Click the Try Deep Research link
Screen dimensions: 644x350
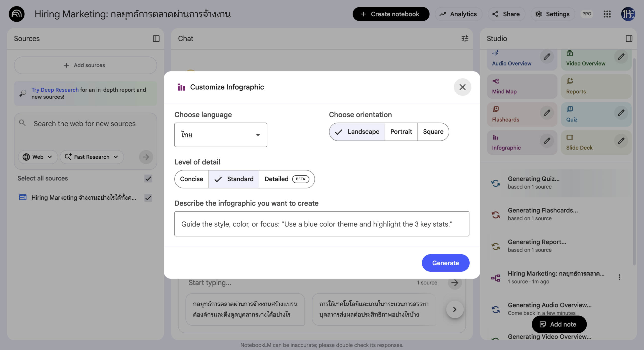(55, 90)
